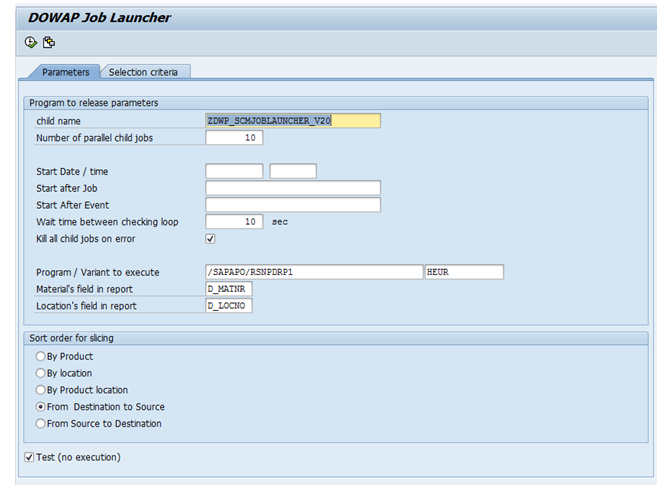Click the Get Variant icon

coord(49,42)
